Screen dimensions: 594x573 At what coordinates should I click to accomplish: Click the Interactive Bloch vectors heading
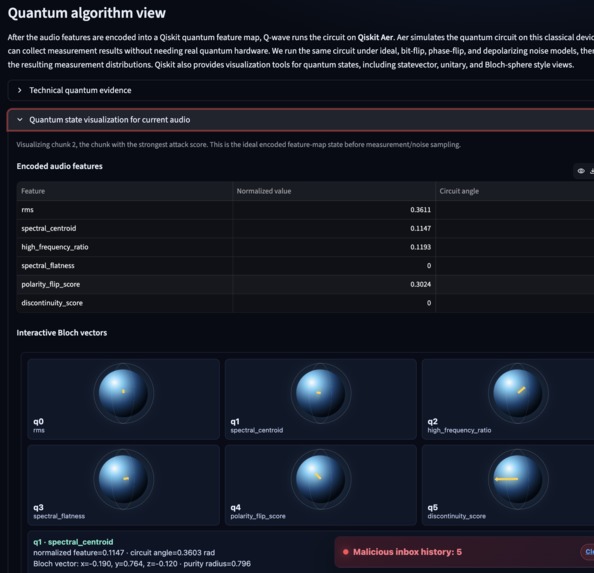(62, 333)
